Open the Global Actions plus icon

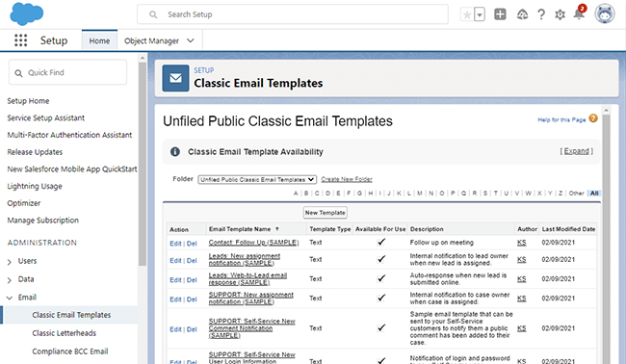click(x=500, y=14)
